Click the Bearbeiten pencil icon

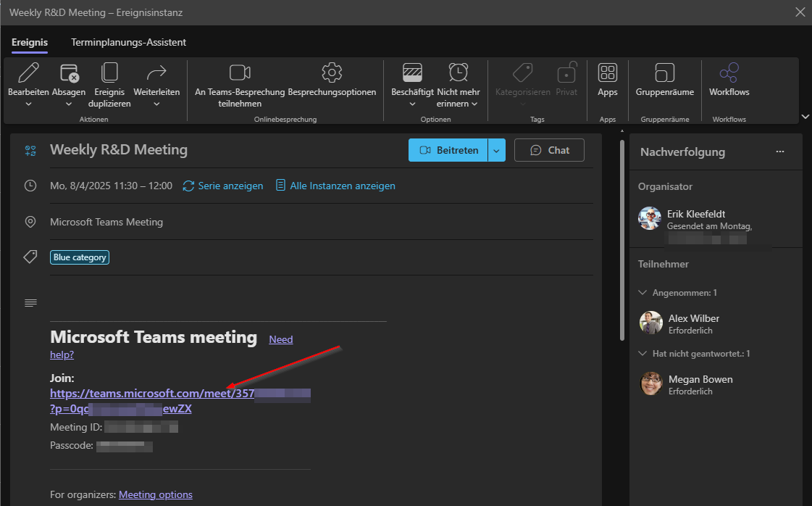(x=28, y=72)
